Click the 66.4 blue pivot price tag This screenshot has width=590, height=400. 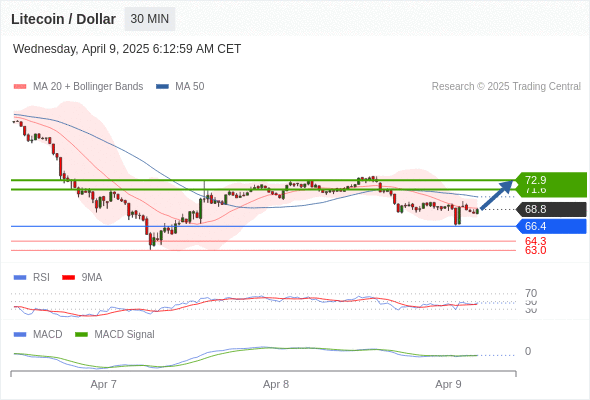(551, 226)
